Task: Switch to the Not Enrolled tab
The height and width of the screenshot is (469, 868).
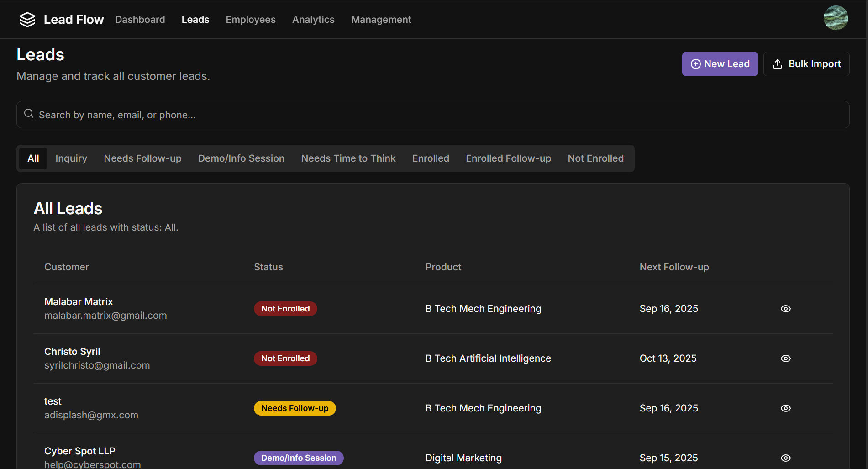Action: point(595,158)
